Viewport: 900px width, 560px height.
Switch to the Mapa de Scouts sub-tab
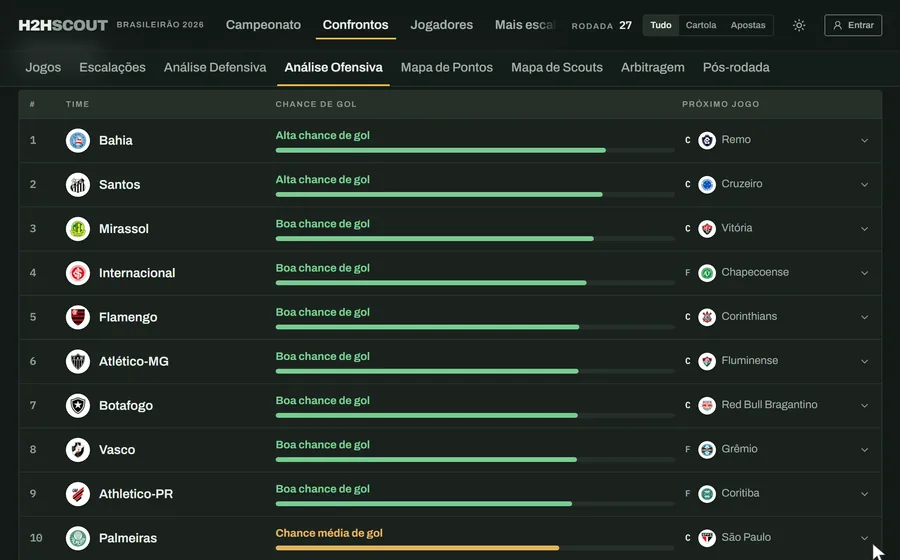pos(557,68)
